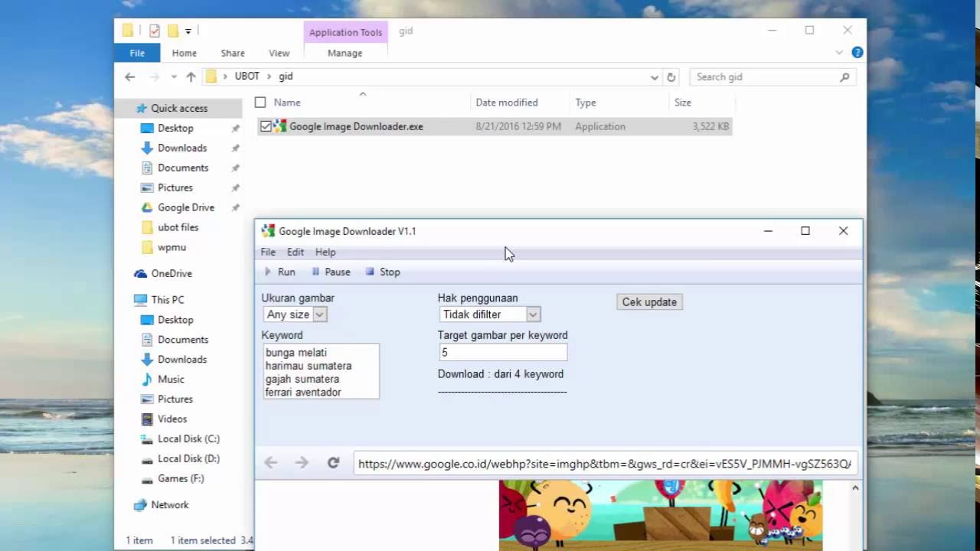Open the Ukuran gambar 'Any size' dropdown
This screenshot has width=980, height=551.
(320, 315)
